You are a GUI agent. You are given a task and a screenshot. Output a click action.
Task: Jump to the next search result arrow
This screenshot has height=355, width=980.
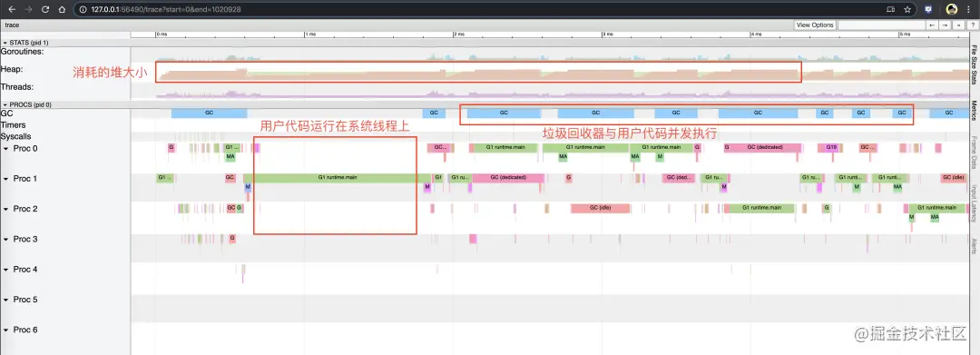point(946,25)
